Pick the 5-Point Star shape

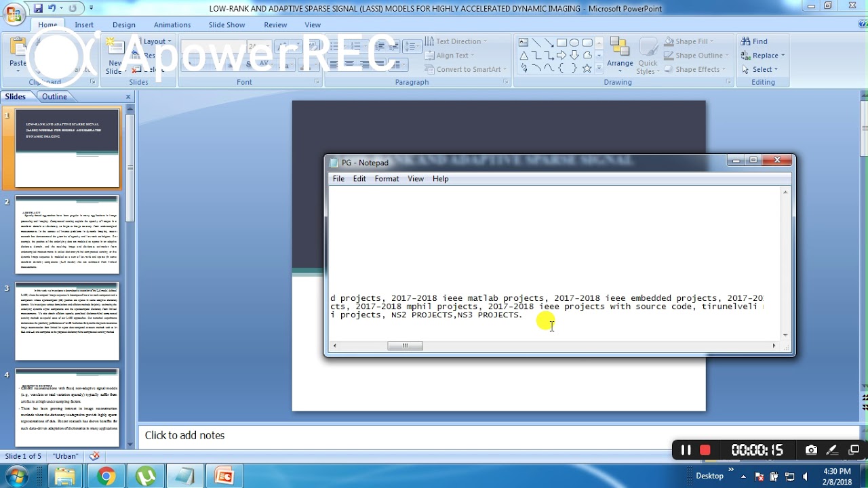coord(587,68)
